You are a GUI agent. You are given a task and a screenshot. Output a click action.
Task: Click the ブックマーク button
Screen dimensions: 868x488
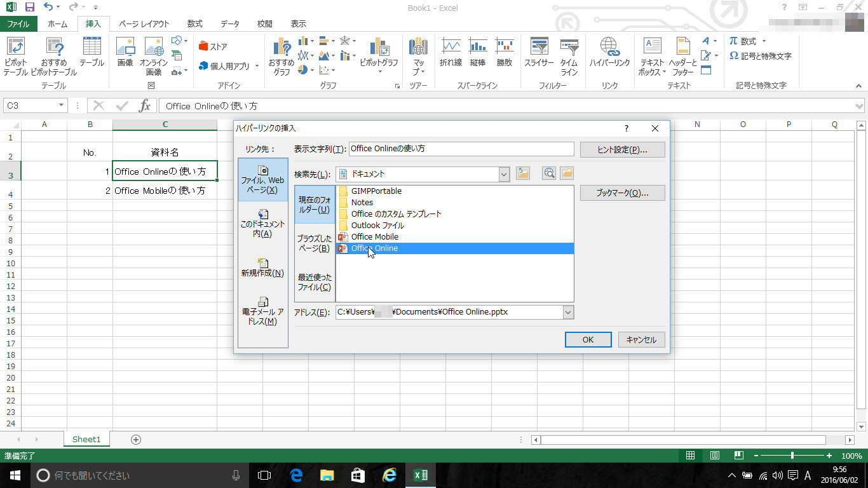pos(623,193)
